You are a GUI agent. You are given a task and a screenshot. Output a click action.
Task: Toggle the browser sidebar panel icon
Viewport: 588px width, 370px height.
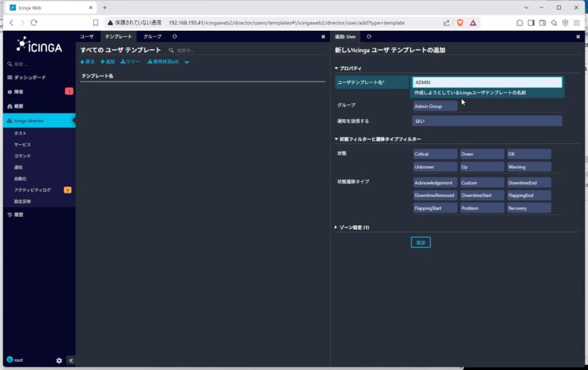point(531,23)
